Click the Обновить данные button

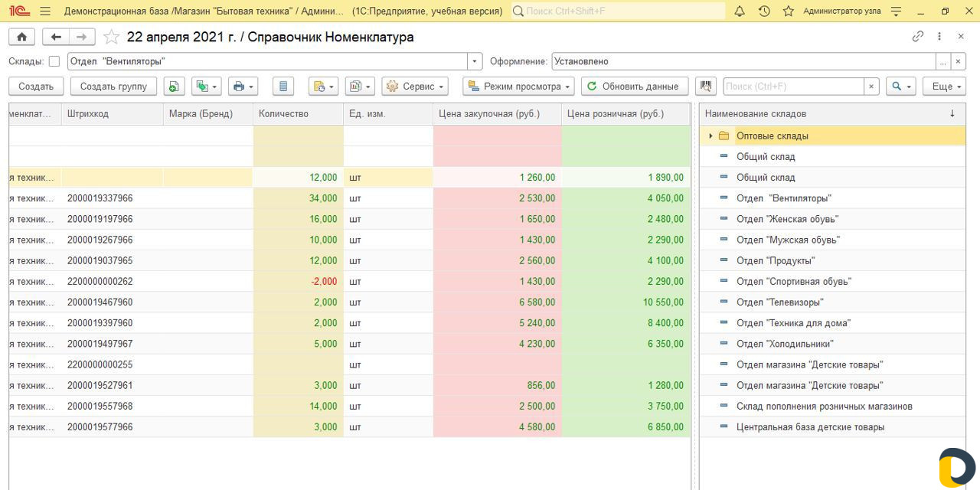click(635, 86)
